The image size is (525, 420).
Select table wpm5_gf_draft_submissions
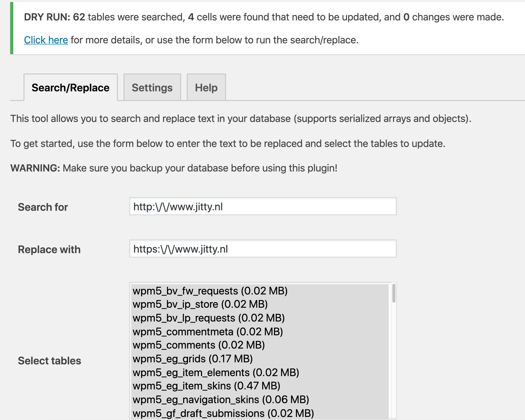click(260, 413)
